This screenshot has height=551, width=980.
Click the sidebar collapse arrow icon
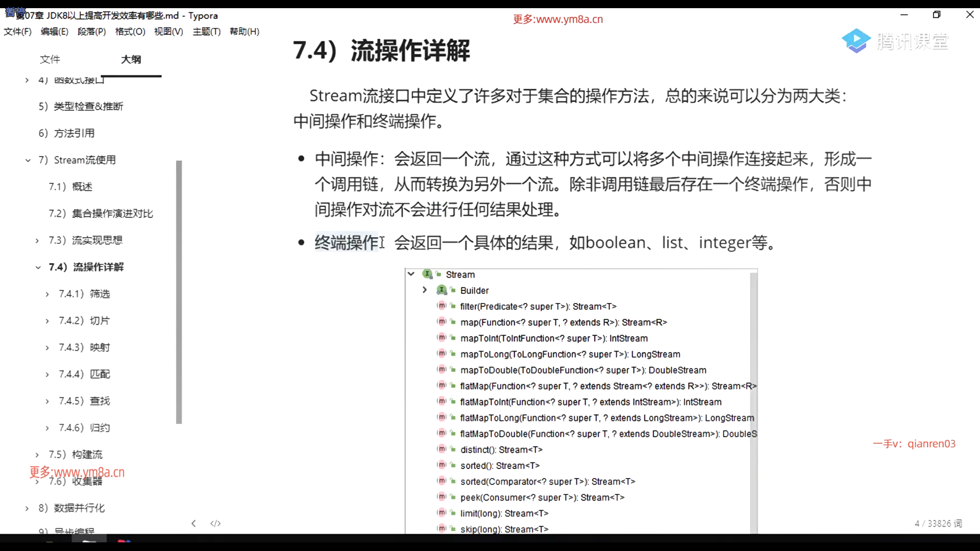[x=193, y=523]
